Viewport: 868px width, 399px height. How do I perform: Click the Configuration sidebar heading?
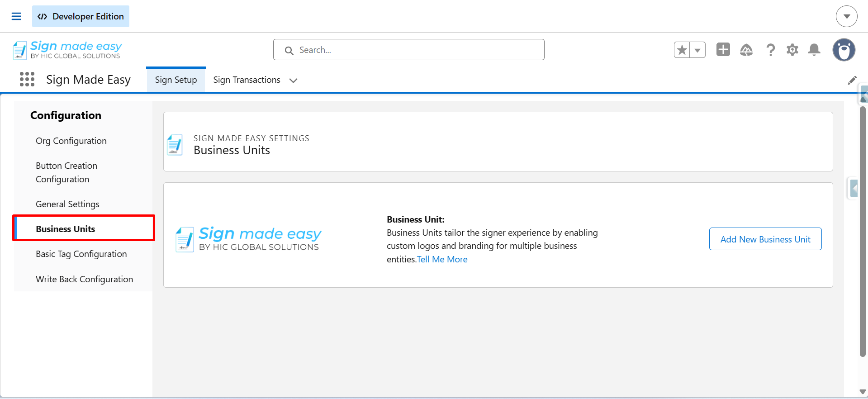click(x=66, y=115)
